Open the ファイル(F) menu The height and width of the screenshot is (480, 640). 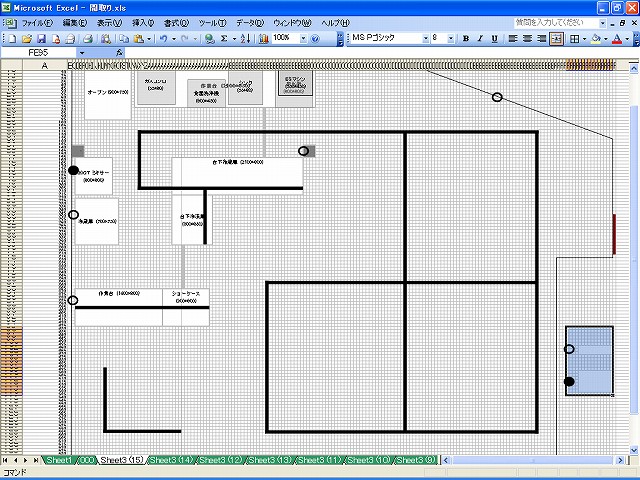coord(37,23)
